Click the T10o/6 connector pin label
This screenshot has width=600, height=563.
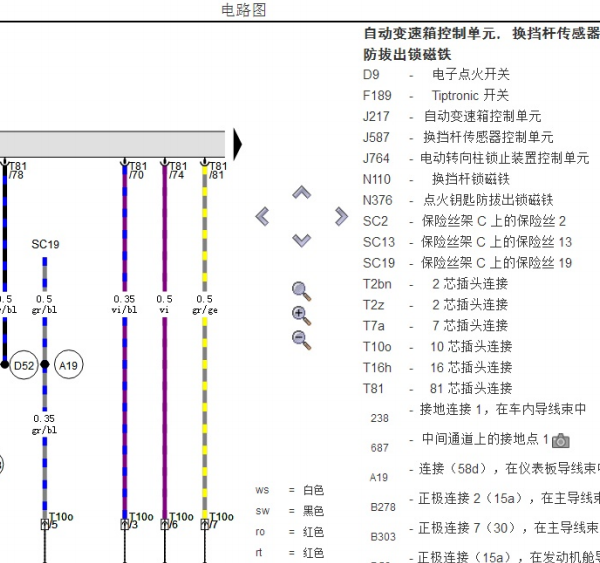[x=181, y=521]
